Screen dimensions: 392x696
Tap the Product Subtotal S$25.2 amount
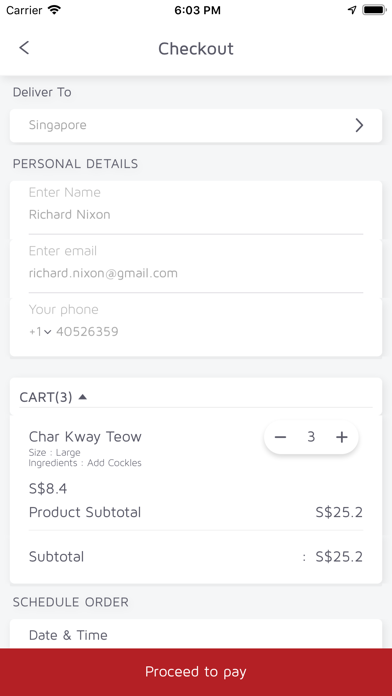[339, 513]
